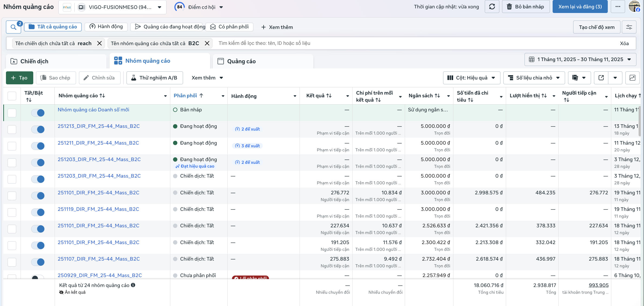Open the three-dot more options menu
644x306 pixels.
(x=618, y=7)
